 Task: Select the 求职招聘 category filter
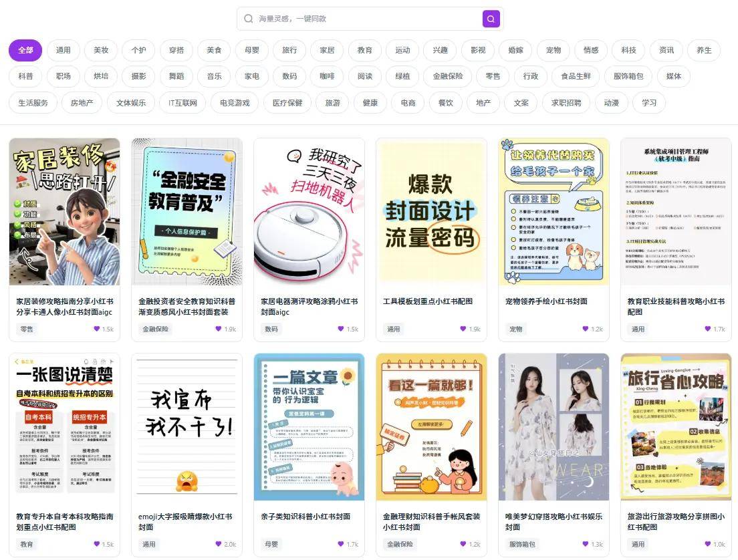566,103
